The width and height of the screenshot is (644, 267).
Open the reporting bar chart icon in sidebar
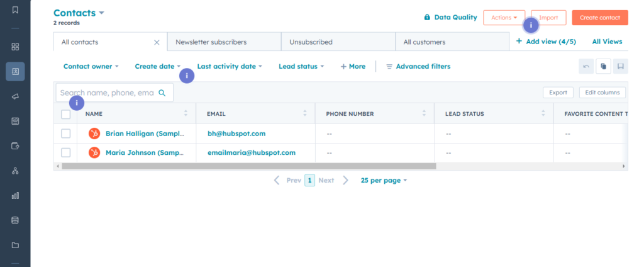click(x=15, y=195)
